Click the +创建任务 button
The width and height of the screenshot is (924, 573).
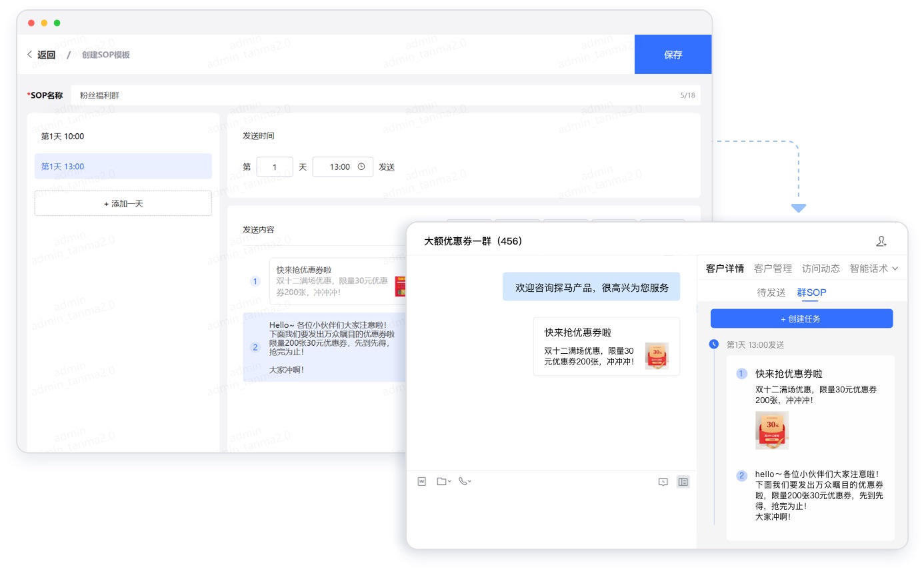802,318
